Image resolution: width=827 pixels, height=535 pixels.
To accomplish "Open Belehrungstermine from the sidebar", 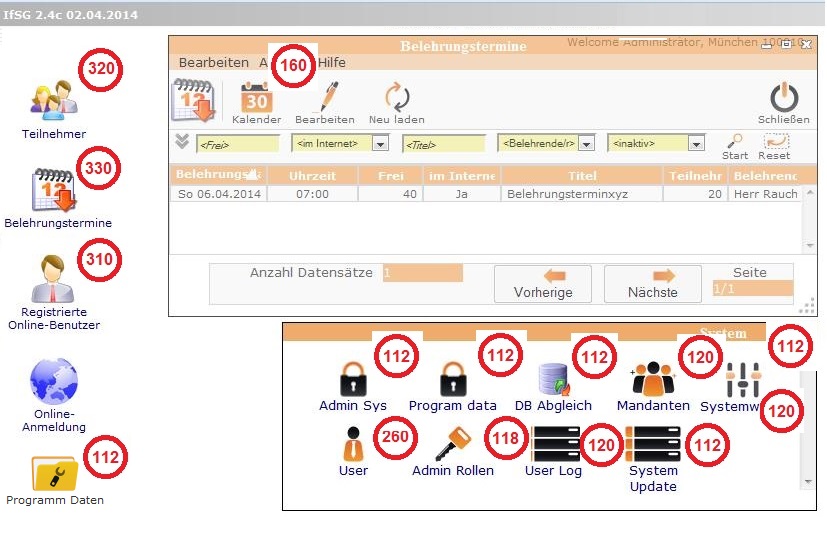I will (x=54, y=191).
